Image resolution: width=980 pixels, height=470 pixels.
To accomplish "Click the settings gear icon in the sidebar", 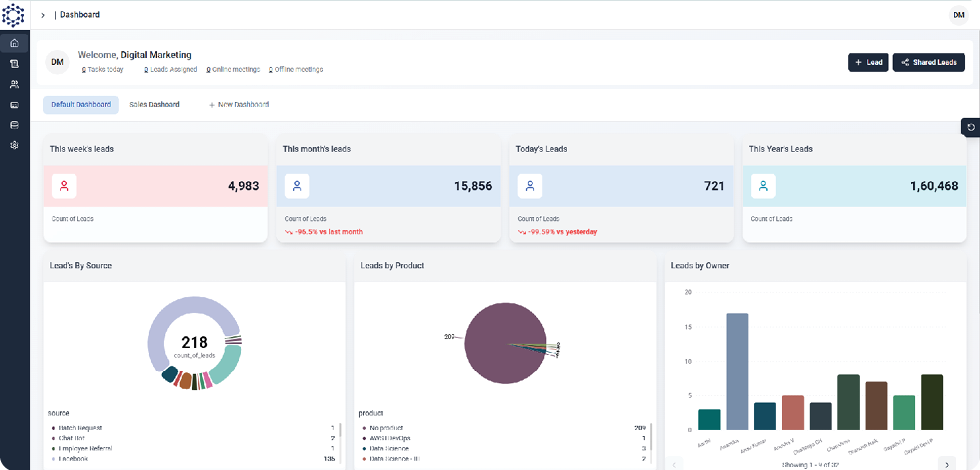I will click(14, 145).
